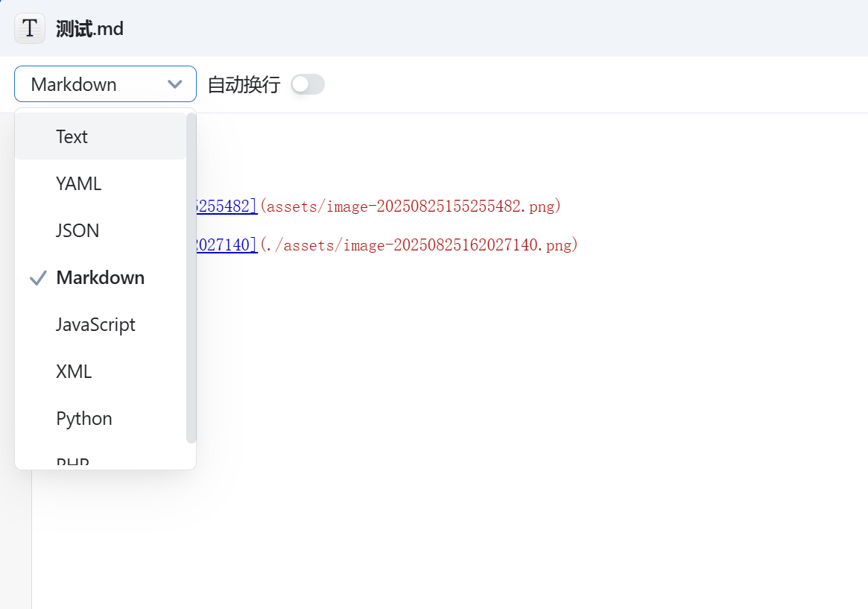Open the blue link ending in 2027140]
This screenshot has height=609, width=868.
point(226,244)
